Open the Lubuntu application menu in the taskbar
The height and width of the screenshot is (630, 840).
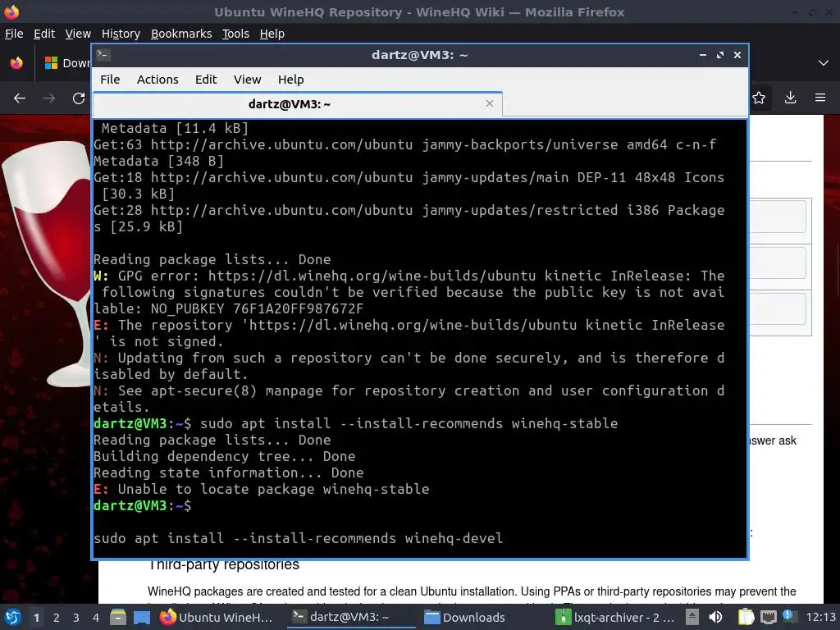[12, 617]
